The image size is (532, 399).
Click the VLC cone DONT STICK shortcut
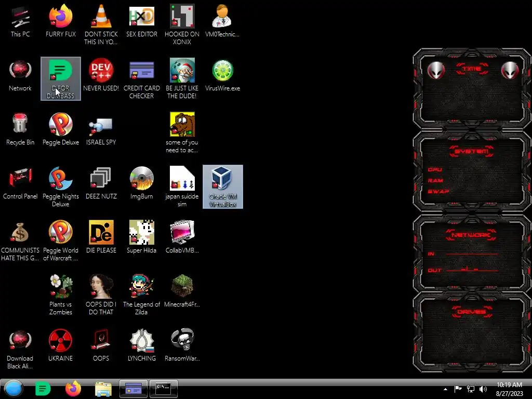coord(101,24)
